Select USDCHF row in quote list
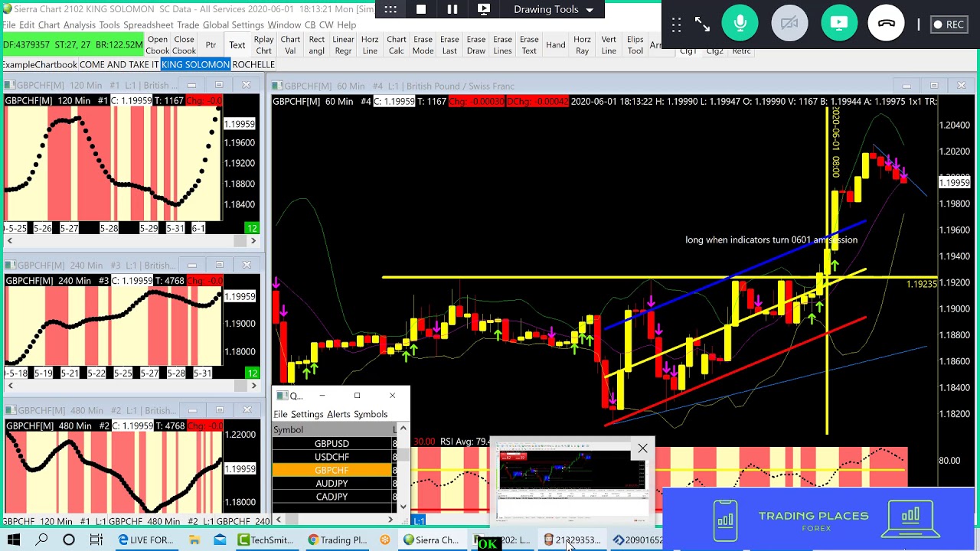The height and width of the screenshot is (551, 980). (x=332, y=457)
